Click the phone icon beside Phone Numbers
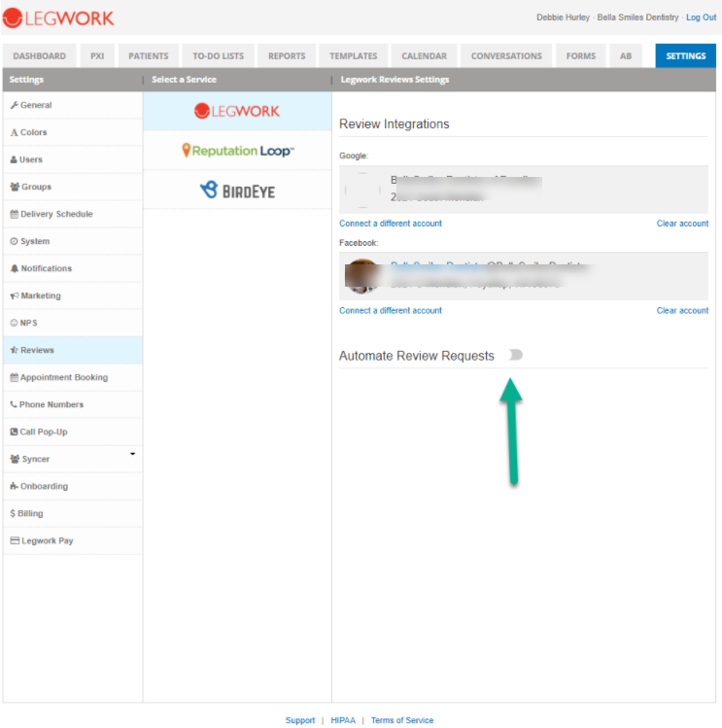722x728 pixels. pos(14,404)
